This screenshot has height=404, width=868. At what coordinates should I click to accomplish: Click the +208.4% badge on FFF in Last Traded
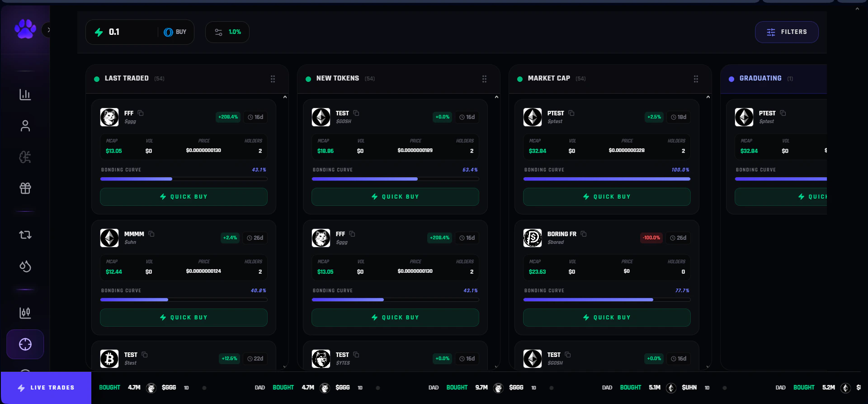[x=228, y=117]
